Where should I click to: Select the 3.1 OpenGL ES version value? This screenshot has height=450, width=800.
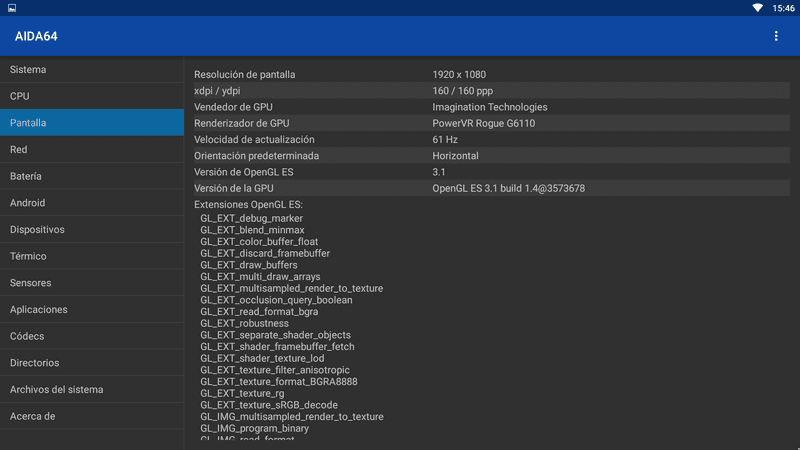[439, 172]
